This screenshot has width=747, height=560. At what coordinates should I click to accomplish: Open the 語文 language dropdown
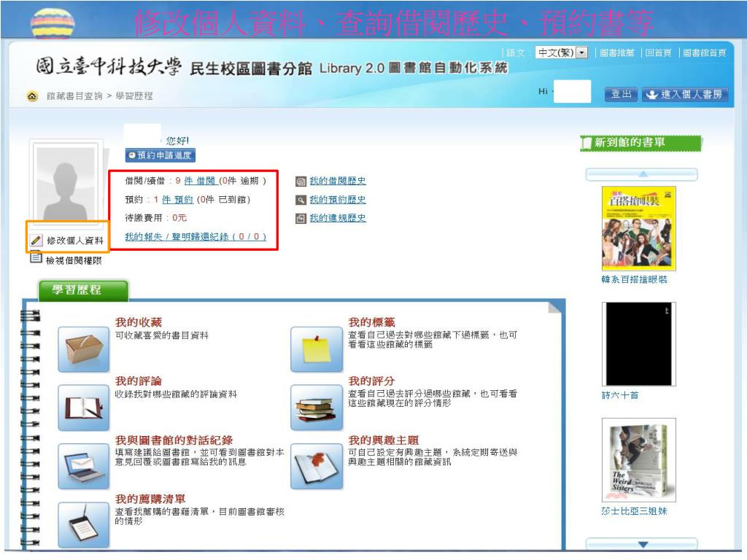click(562, 52)
